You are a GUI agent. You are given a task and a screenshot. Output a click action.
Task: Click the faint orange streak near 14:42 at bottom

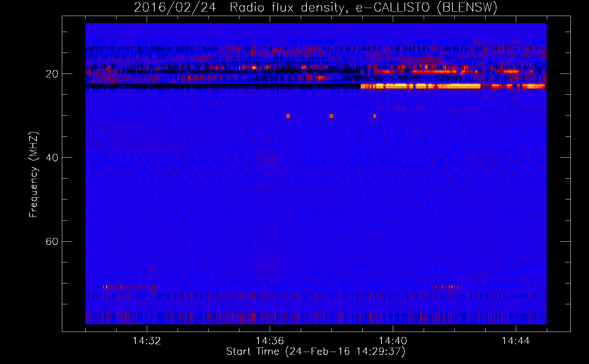447,287
